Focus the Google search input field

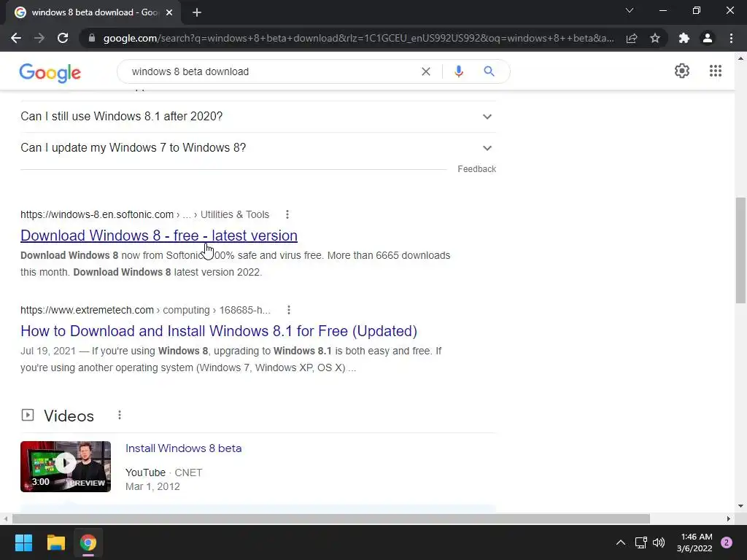271,71
